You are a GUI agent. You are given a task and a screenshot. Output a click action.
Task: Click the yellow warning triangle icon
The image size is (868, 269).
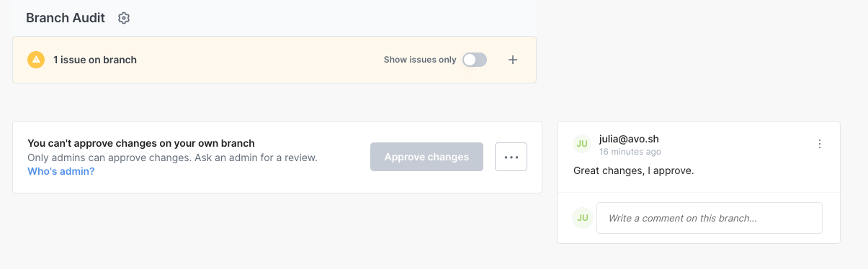(x=36, y=60)
